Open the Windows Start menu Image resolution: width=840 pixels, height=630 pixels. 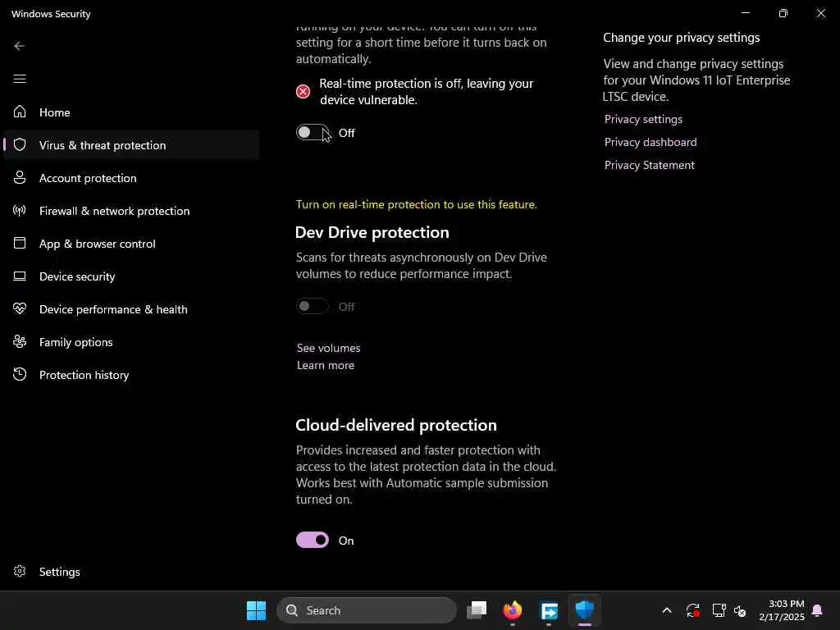(256, 610)
